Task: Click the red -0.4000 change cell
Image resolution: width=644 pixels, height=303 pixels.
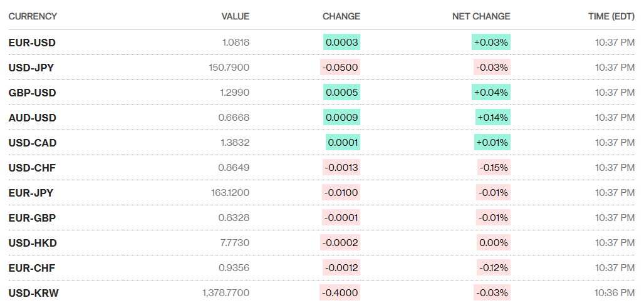Action: point(340,293)
